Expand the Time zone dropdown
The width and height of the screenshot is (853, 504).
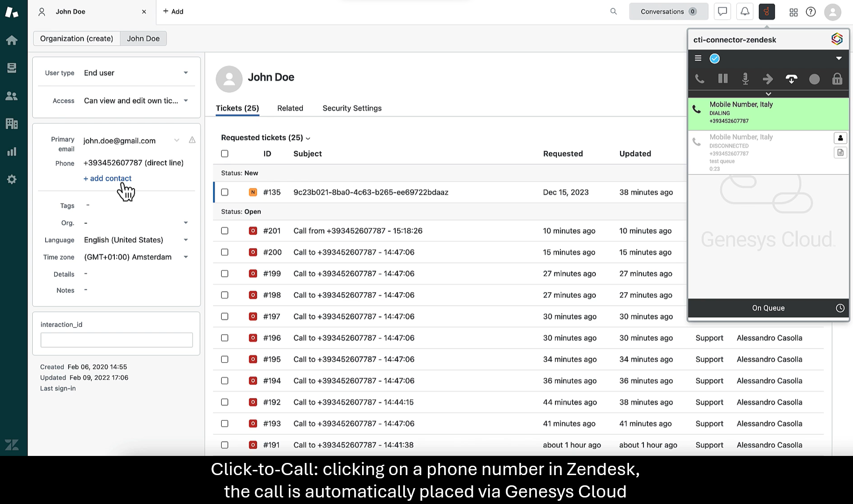pos(135,257)
